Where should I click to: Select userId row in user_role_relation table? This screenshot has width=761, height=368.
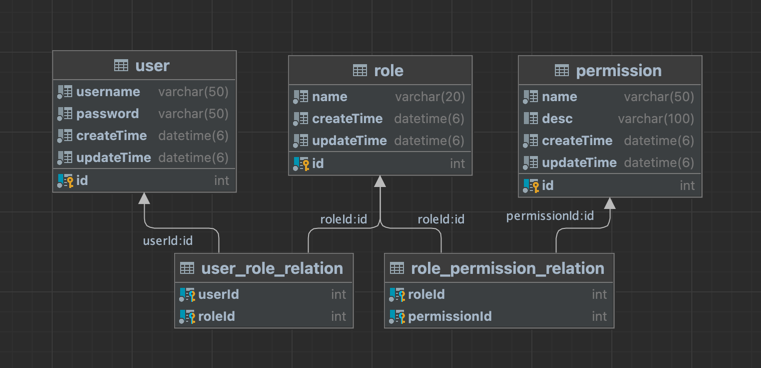pos(264,295)
